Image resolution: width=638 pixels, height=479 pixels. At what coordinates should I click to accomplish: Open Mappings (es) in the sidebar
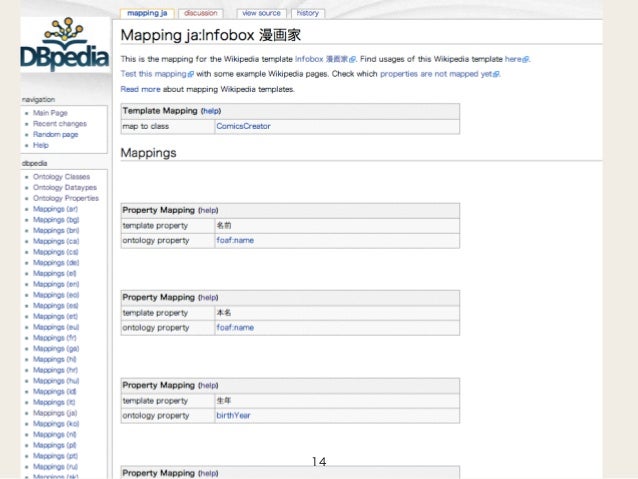(x=56, y=306)
